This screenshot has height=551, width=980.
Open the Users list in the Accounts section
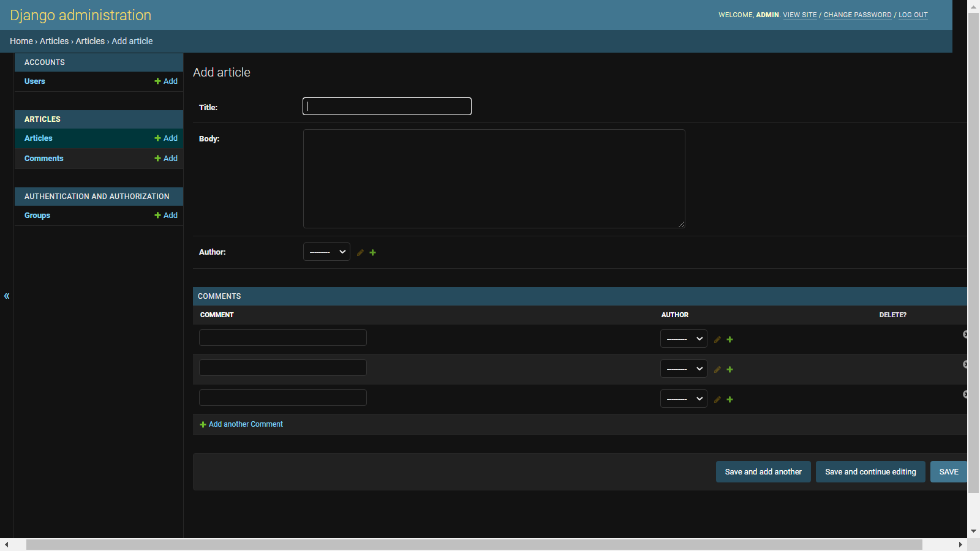(34, 81)
